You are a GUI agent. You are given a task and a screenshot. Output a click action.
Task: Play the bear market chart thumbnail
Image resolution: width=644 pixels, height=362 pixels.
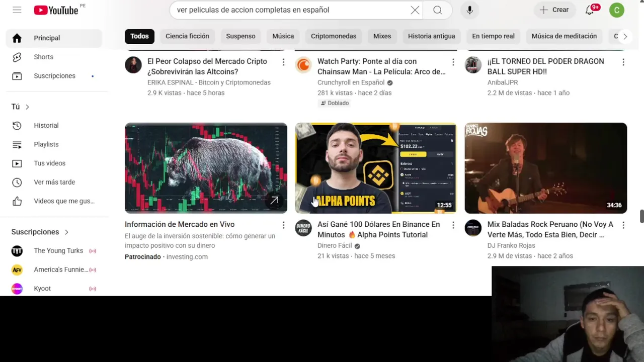[x=206, y=168]
